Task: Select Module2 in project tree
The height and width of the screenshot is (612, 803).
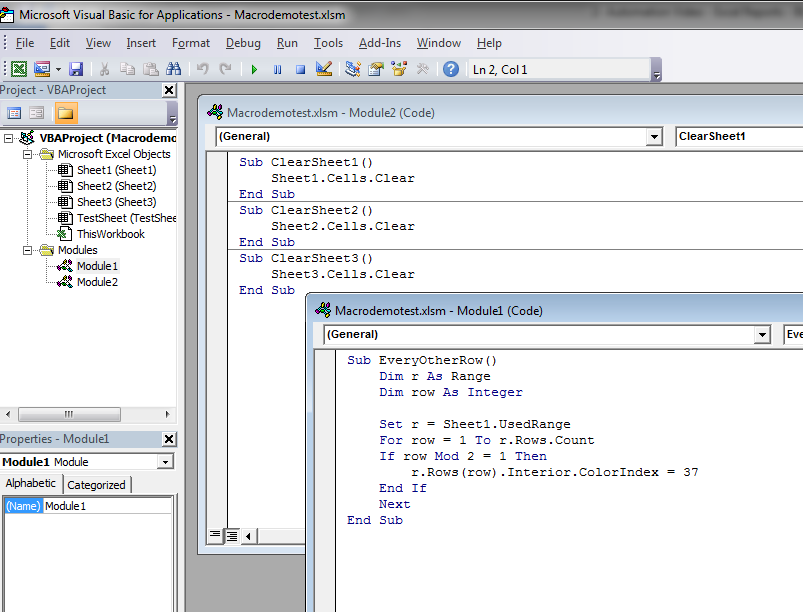Action: 97,282
